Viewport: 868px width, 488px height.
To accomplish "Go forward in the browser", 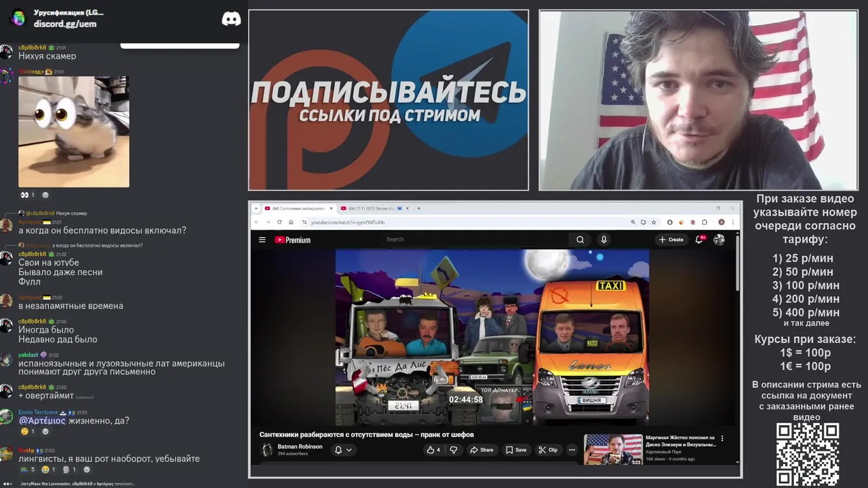I will coord(269,222).
